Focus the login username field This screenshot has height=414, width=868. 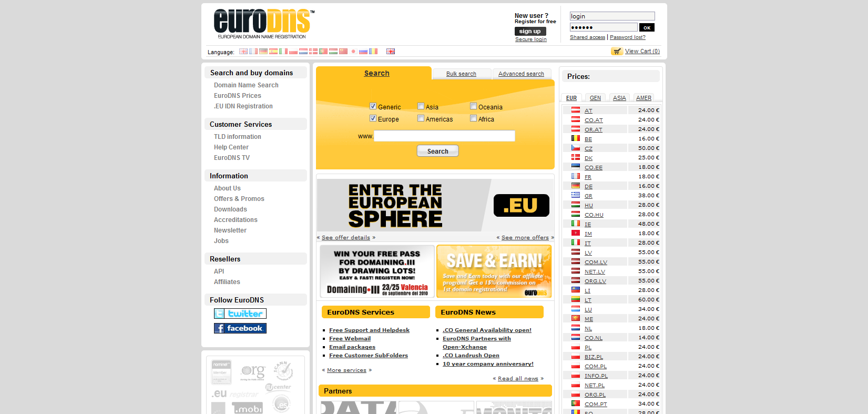click(612, 16)
